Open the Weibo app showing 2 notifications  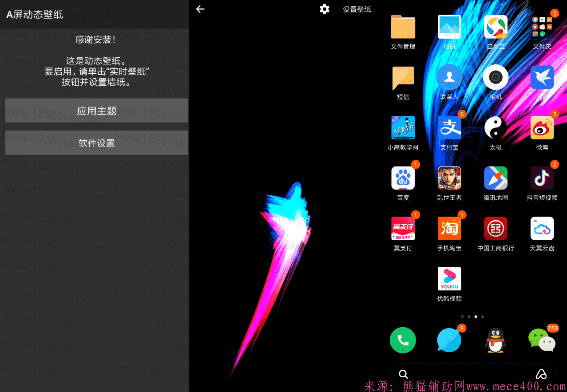pos(542,127)
